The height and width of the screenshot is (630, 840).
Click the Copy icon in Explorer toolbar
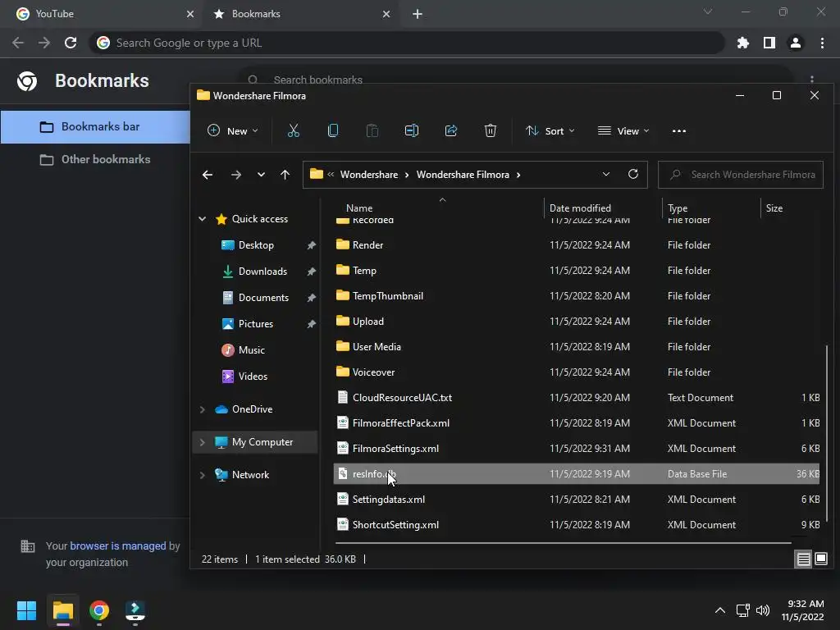click(x=333, y=130)
